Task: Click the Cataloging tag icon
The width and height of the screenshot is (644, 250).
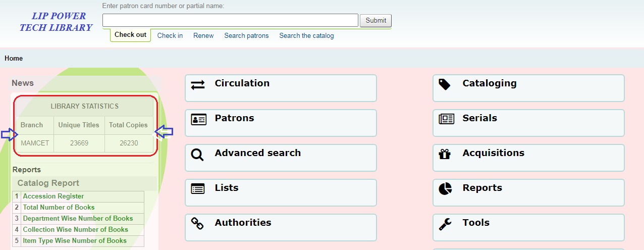Action: 445,84
